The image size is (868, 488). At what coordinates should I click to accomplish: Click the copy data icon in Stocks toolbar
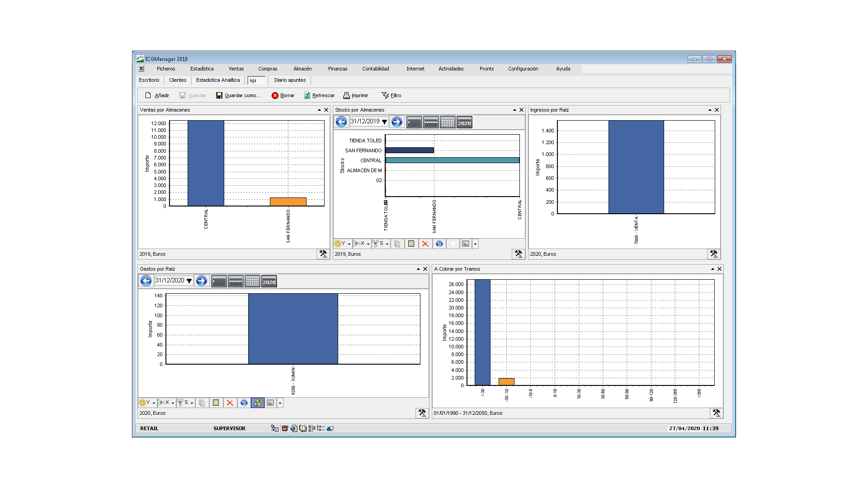pyautogui.click(x=397, y=244)
